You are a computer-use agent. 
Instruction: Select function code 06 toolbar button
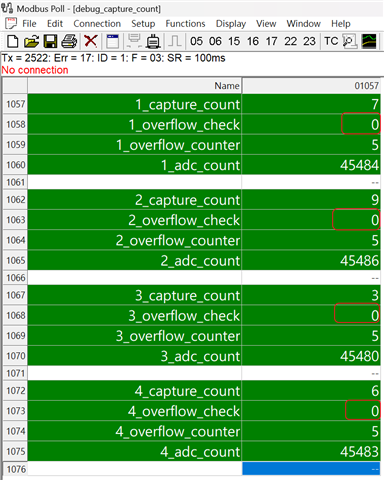click(x=215, y=41)
